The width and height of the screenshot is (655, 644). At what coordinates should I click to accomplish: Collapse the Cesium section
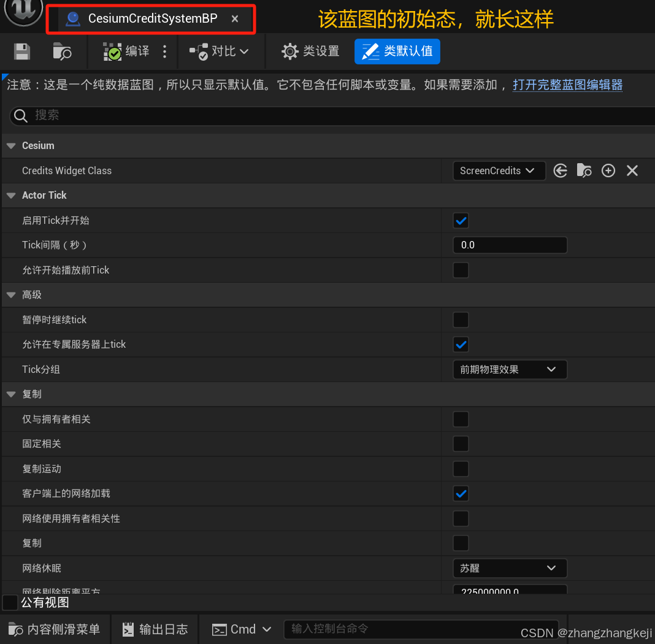click(11, 146)
